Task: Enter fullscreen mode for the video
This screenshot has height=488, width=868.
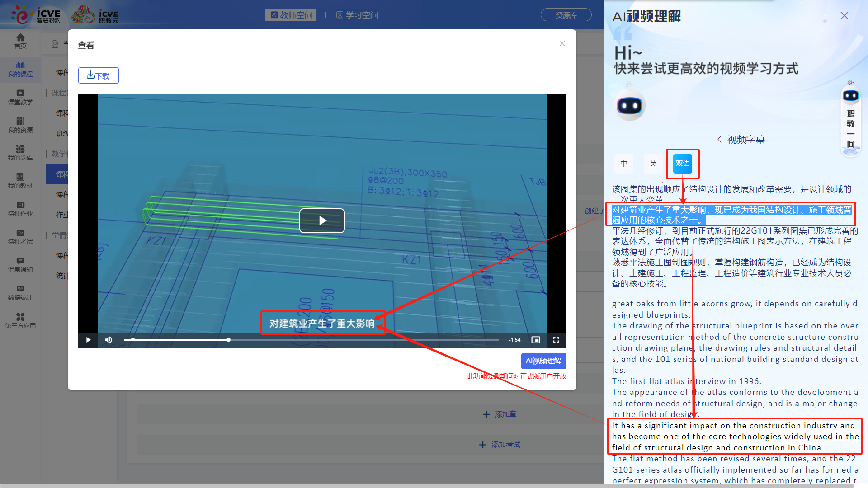Action: pos(556,340)
